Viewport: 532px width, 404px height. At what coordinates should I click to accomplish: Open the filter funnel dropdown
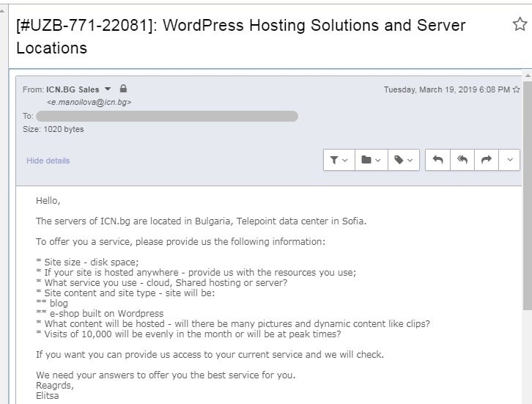click(339, 160)
